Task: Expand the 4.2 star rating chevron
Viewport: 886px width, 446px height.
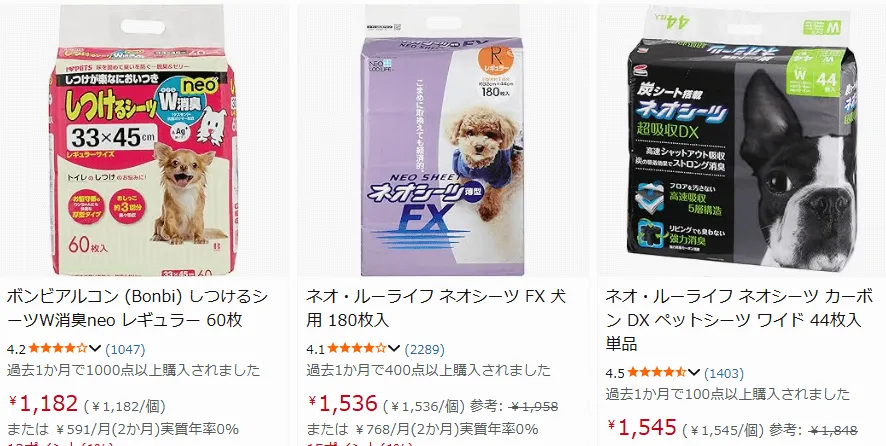Action: click(95, 348)
